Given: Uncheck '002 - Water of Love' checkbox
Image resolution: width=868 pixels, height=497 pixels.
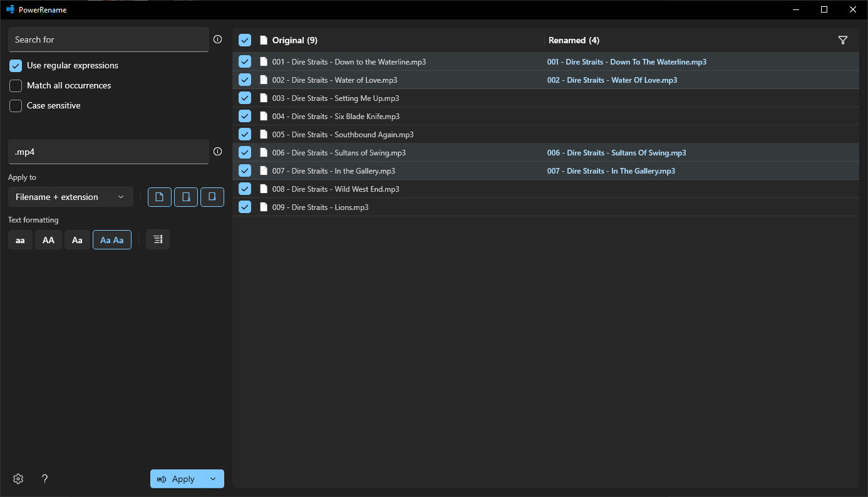Looking at the screenshot, I should pyautogui.click(x=245, y=80).
